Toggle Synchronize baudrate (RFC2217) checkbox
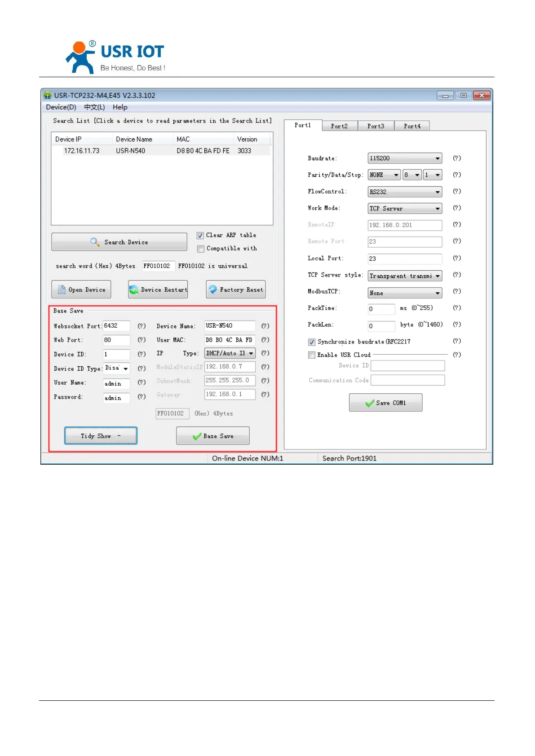 (x=312, y=342)
